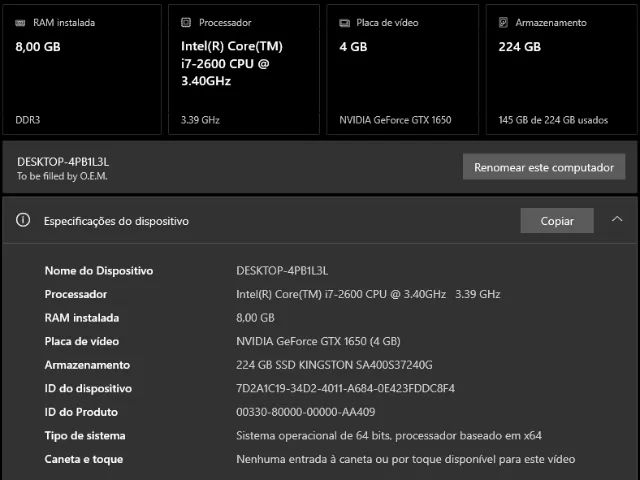
Task: Click NVIDIA GeForce GTX 1650 (4 GB) value
Action: click(x=318, y=341)
